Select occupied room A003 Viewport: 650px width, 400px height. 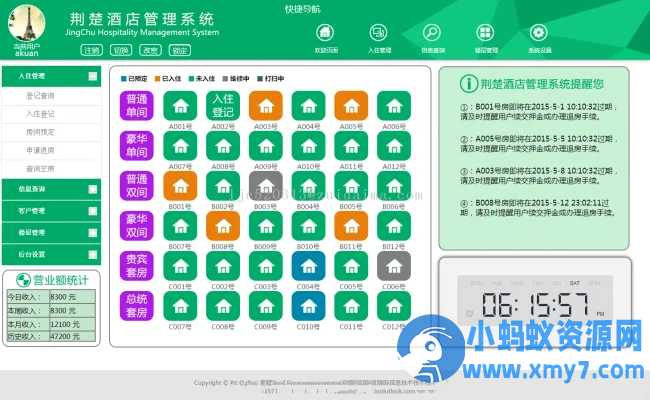(x=266, y=106)
